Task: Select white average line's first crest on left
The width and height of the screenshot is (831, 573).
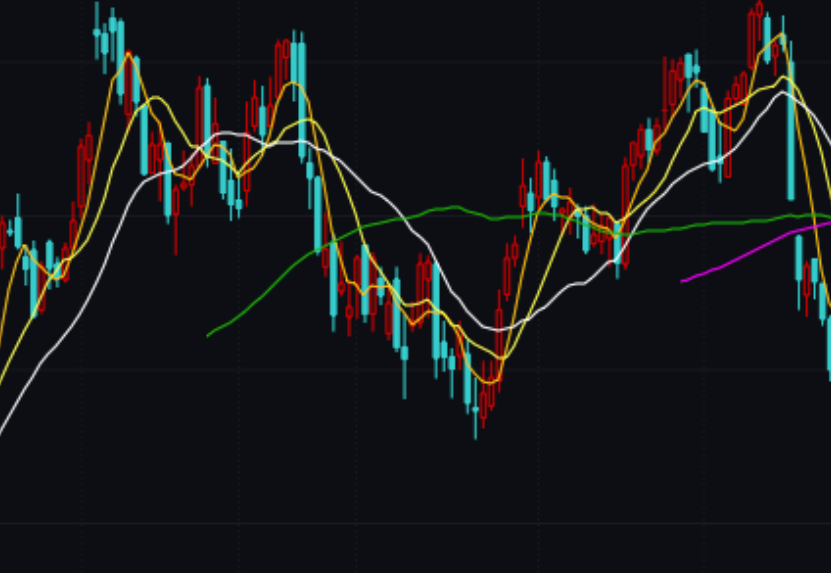Action: pyautogui.click(x=226, y=132)
